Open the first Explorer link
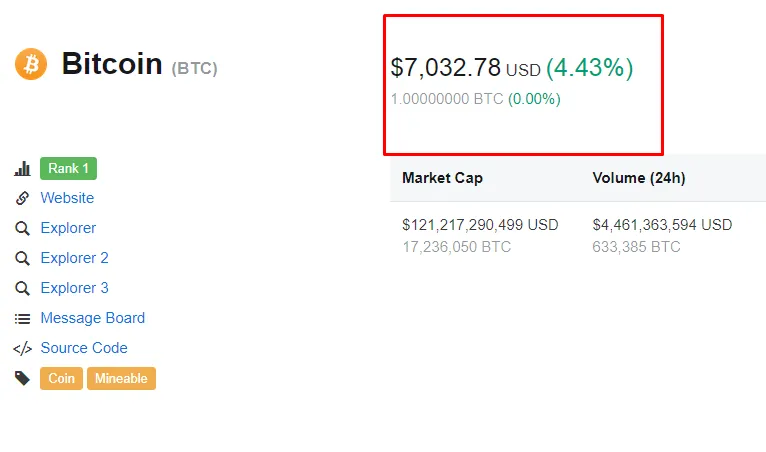766x452 pixels. 68,228
